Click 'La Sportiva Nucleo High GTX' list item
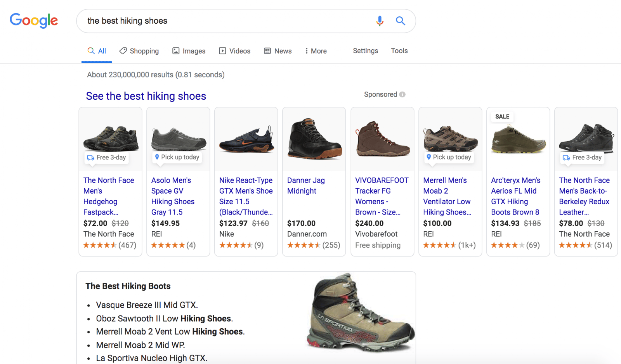This screenshot has width=621, height=364. point(152,358)
